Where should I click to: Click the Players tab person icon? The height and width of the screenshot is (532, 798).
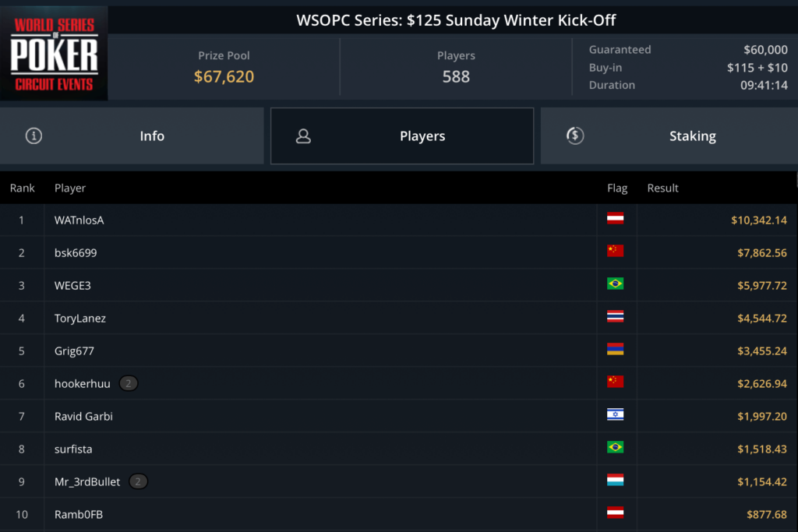[x=303, y=136]
